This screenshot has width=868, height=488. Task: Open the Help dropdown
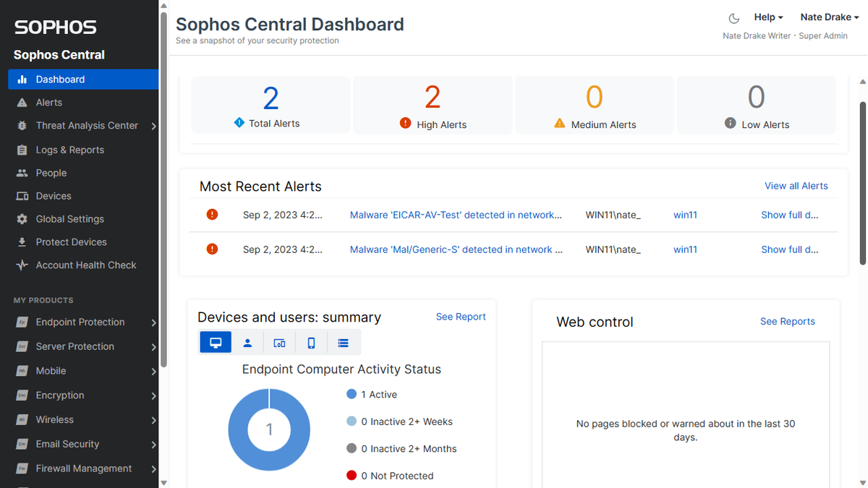767,17
